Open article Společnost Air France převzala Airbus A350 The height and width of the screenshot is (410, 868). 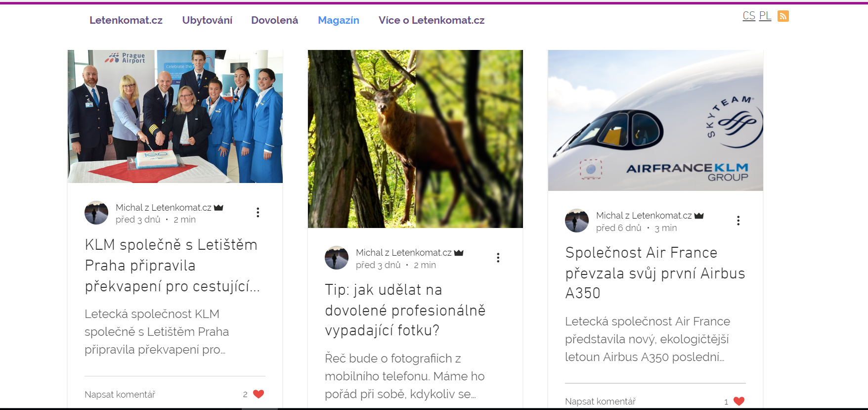click(x=655, y=273)
